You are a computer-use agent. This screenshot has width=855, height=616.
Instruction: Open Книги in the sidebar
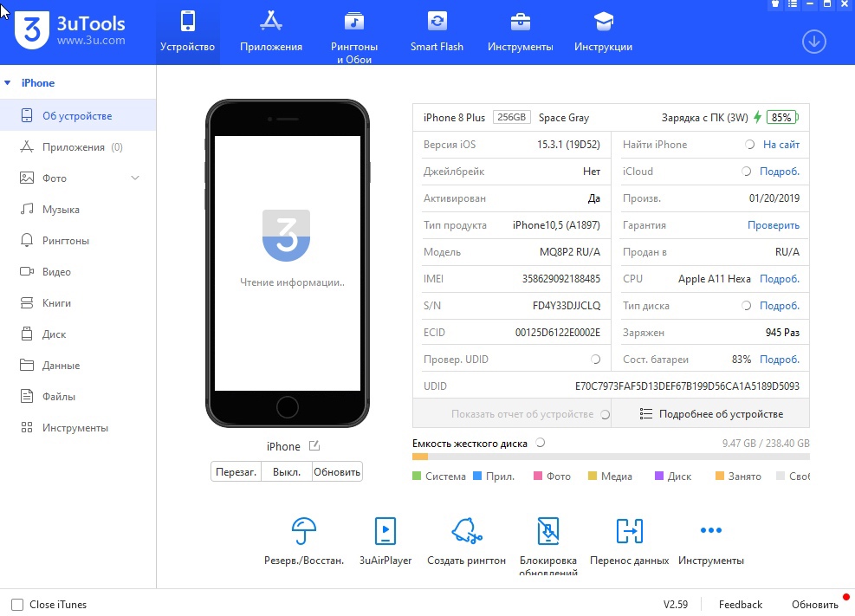pos(78,303)
